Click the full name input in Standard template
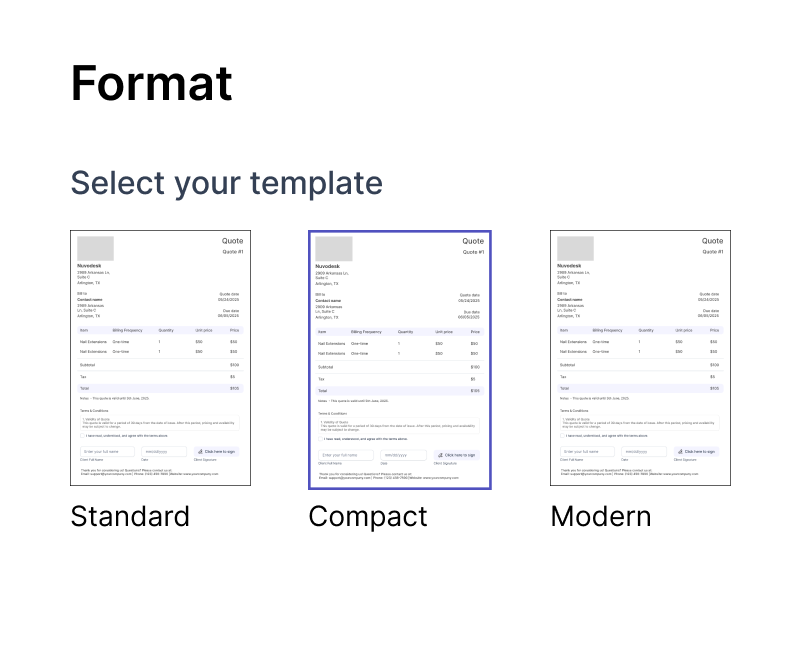This screenshot has height=646, width=800. 107,451
